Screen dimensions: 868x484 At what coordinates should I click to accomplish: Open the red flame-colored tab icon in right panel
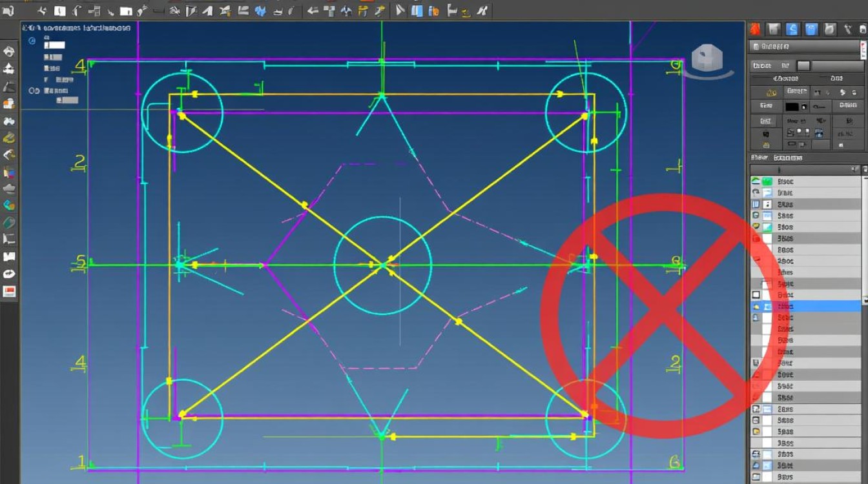755,29
